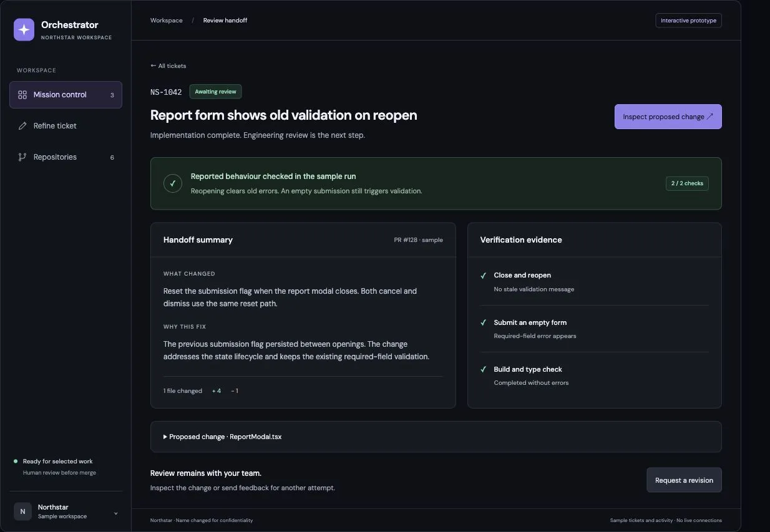The width and height of the screenshot is (770, 532).
Task: Click the green checkmark circle in the banner
Action: [173, 183]
